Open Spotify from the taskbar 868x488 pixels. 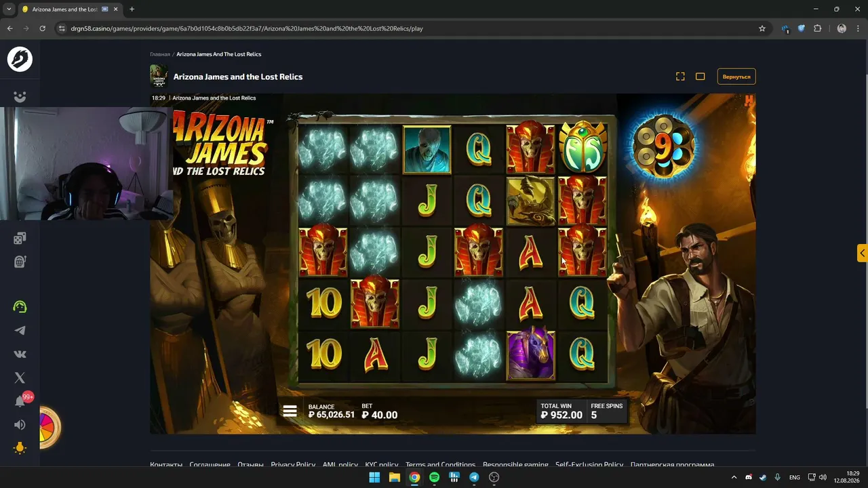[434, 477]
